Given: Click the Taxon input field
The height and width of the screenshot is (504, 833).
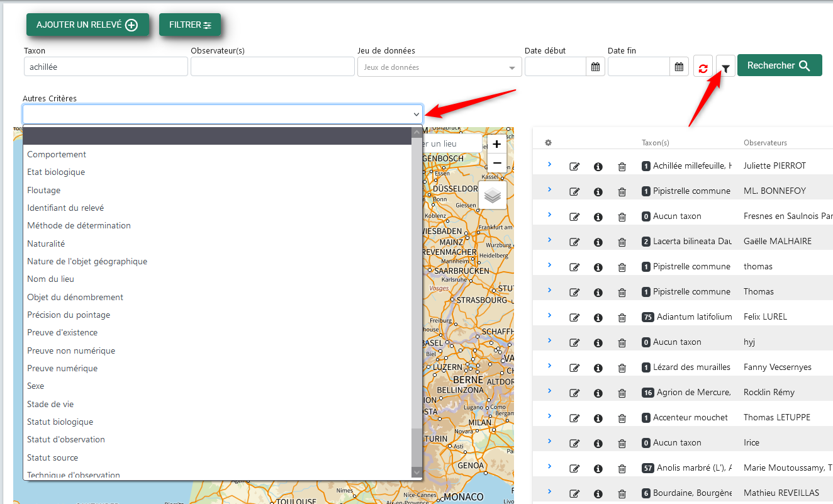Looking at the screenshot, I should [106, 67].
